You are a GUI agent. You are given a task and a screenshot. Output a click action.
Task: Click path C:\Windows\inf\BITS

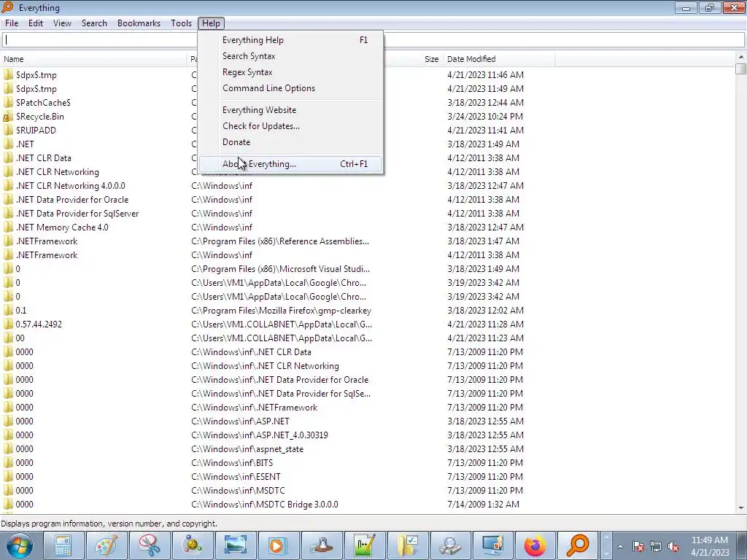232,463
